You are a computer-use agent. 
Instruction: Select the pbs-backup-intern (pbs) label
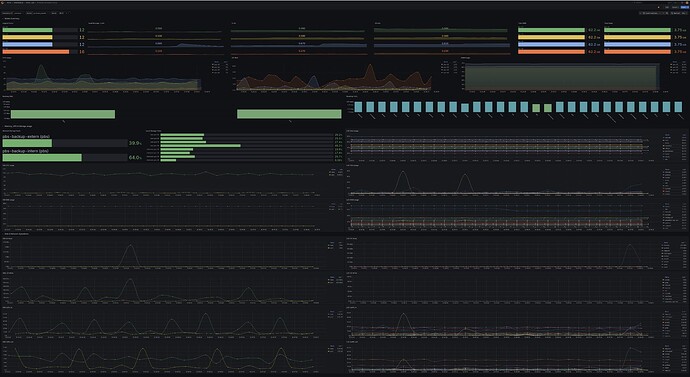26,151
